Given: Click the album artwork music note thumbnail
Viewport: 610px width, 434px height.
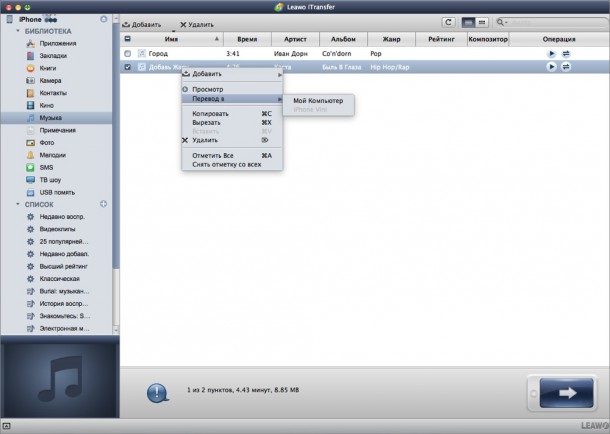Looking at the screenshot, I should (x=60, y=380).
